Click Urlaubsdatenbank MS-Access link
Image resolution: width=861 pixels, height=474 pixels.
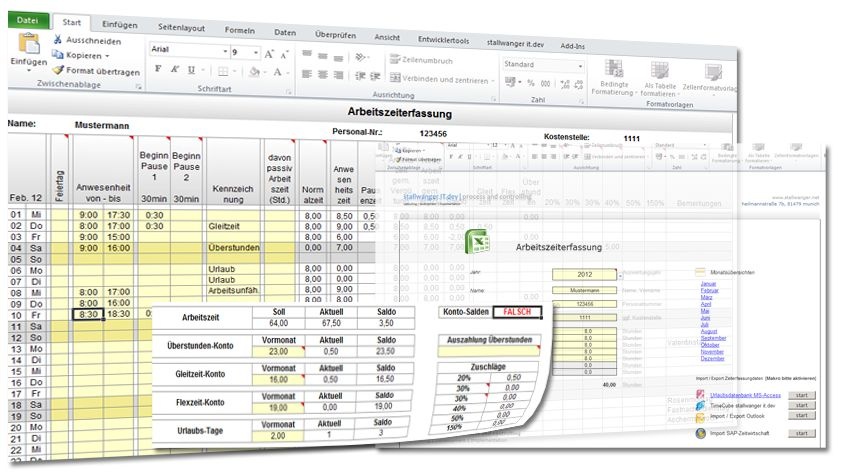(745, 395)
